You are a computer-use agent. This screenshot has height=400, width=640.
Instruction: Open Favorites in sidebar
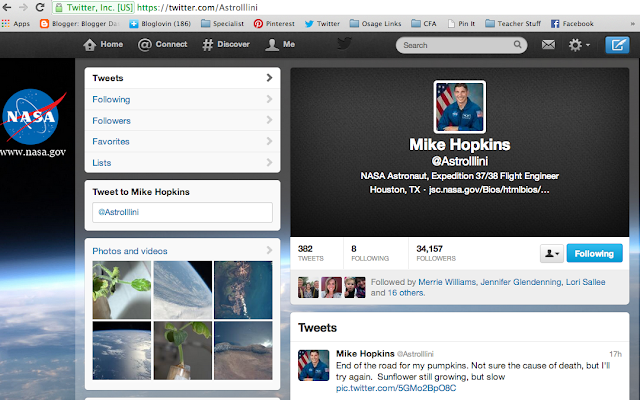pos(182,141)
